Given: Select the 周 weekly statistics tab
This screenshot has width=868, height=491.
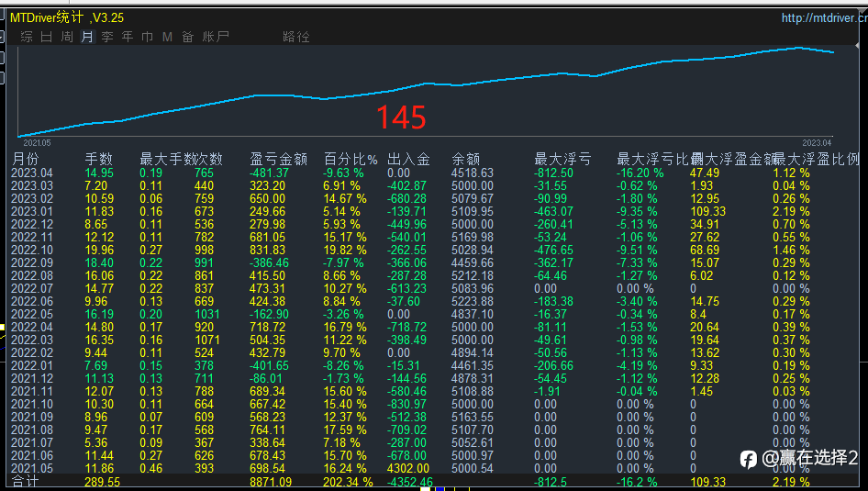Looking at the screenshot, I should coord(67,37).
